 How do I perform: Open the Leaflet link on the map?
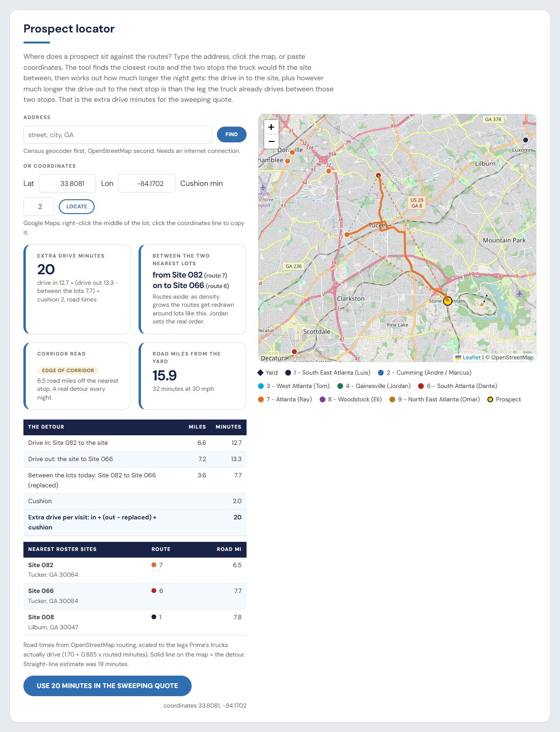[468, 357]
